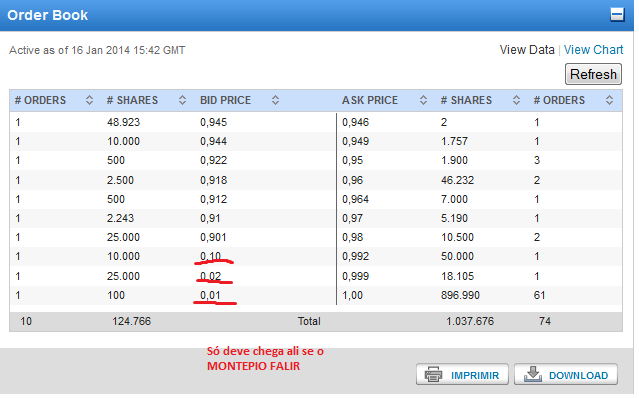Click bid shares value 100
Image resolution: width=639 pixels, height=398 pixels.
[116, 295]
